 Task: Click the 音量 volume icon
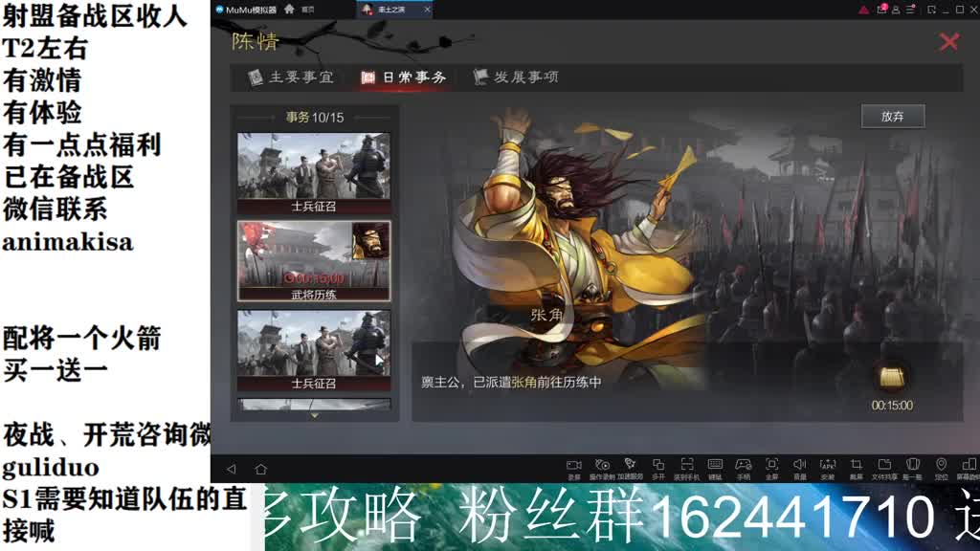tap(799, 465)
